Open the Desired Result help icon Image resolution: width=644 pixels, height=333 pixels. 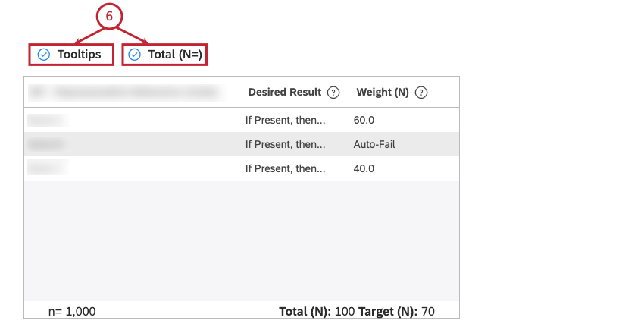[333, 93]
